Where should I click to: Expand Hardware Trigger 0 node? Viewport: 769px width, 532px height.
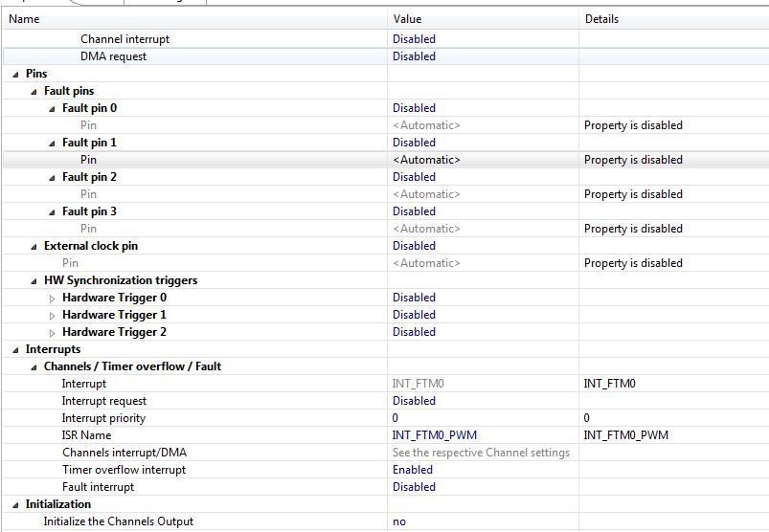53,299
